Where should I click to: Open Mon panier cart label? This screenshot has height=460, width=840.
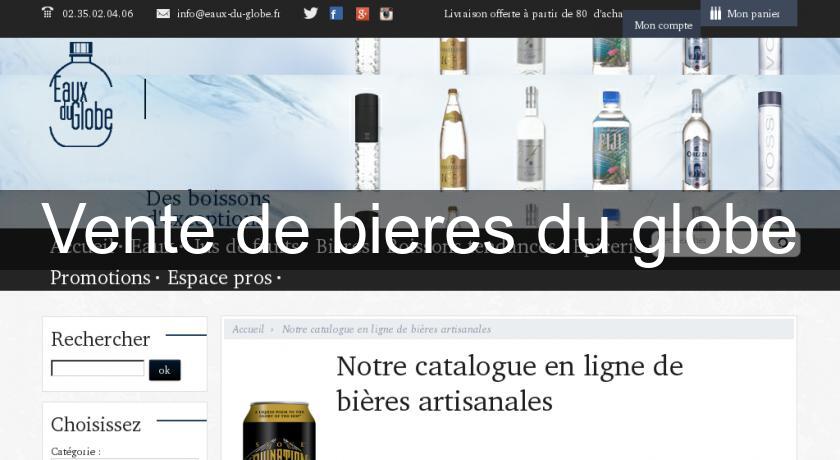[753, 14]
